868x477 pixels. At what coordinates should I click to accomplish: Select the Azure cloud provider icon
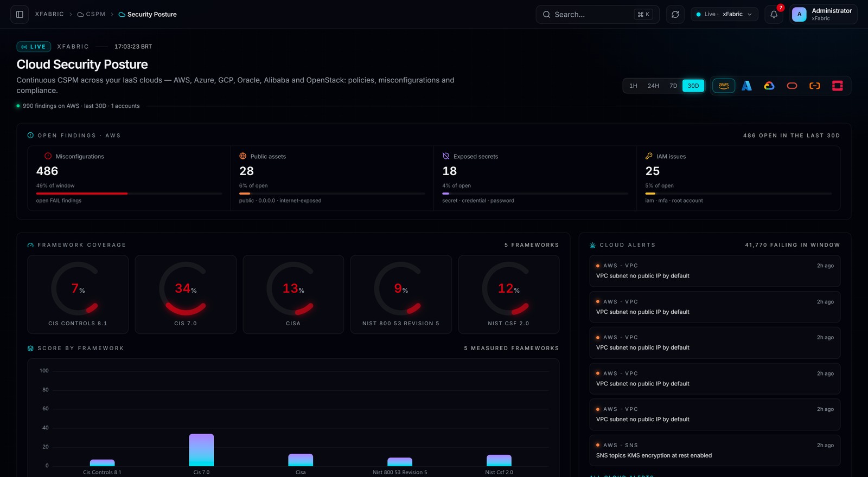746,86
